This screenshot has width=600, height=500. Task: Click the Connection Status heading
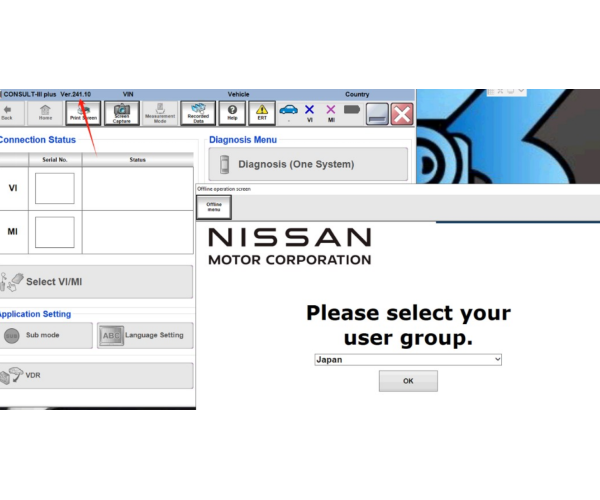38,140
